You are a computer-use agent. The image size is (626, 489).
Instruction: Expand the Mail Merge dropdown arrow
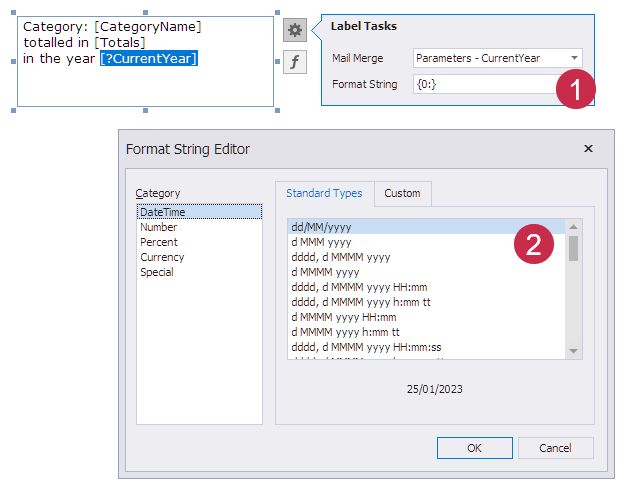tap(574, 58)
